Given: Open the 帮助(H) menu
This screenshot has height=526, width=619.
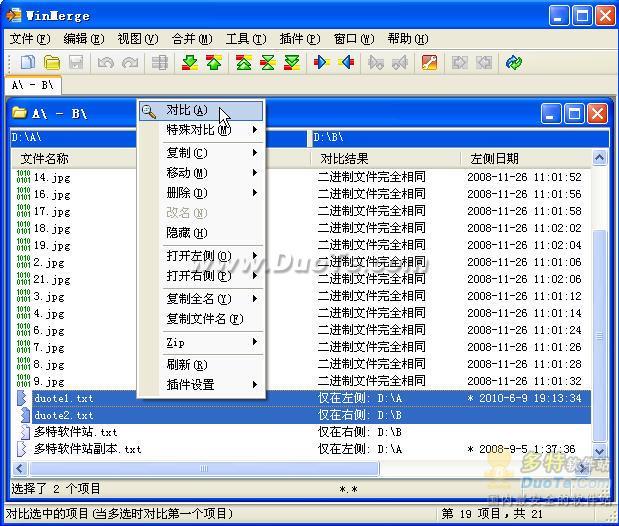Looking at the screenshot, I should [x=408, y=39].
